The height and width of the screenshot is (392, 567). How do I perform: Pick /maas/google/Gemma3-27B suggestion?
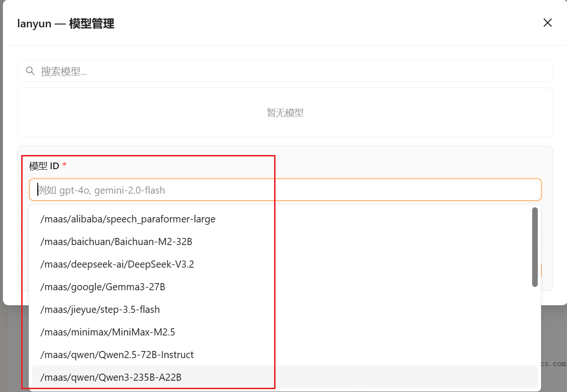284,287
